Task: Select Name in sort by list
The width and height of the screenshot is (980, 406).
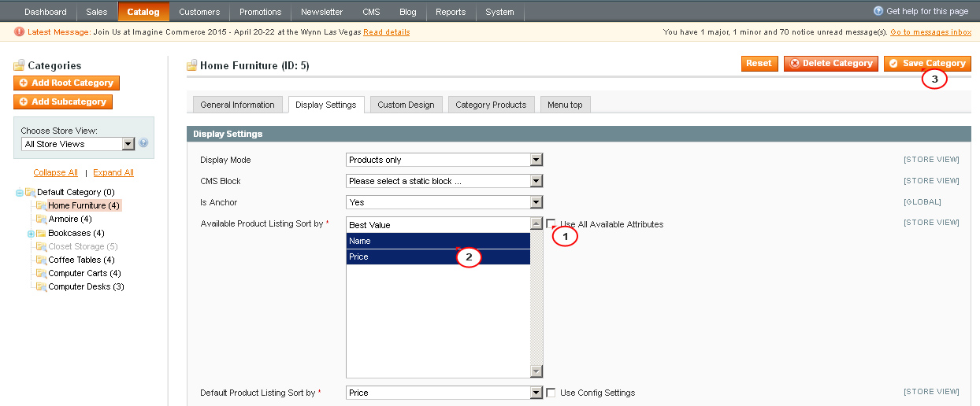Action: tap(438, 241)
